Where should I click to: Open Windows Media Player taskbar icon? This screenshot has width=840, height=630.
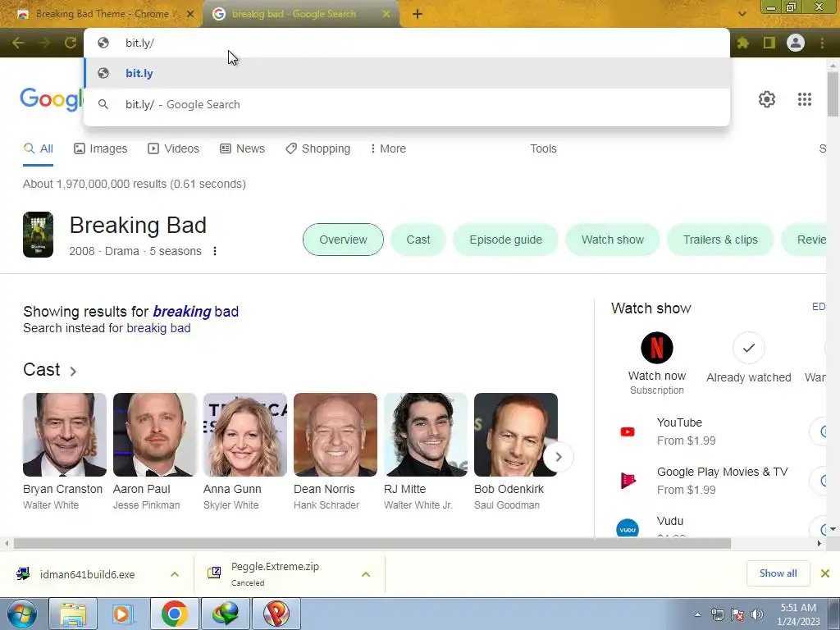123,614
